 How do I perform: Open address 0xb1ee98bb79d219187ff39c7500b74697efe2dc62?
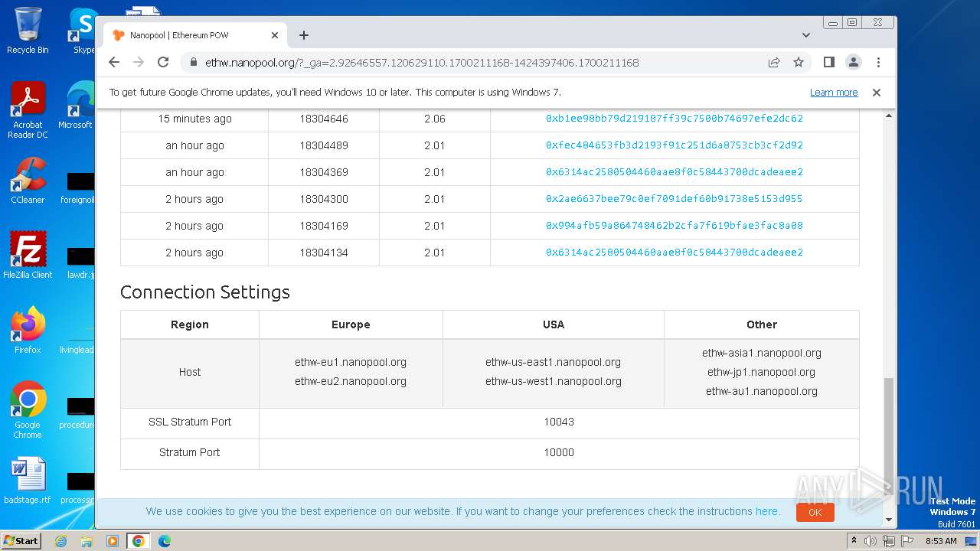pos(675,119)
